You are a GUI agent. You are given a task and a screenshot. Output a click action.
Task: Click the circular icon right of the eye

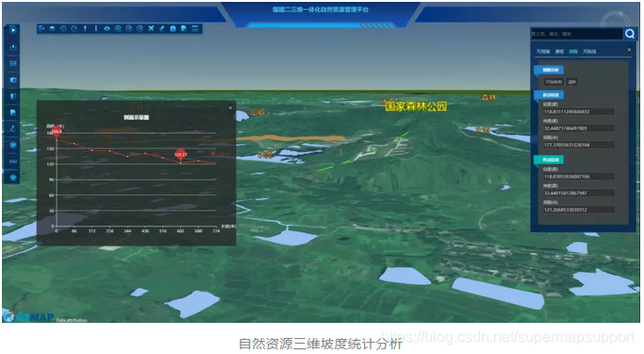point(118,28)
